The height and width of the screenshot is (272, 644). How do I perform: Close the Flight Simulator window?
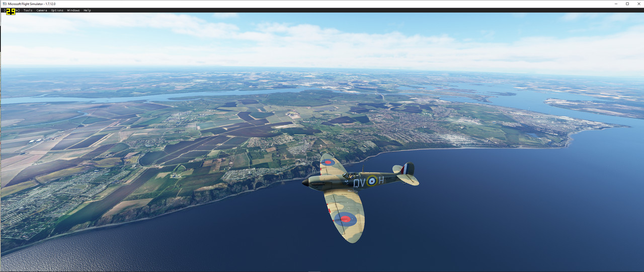(x=638, y=4)
